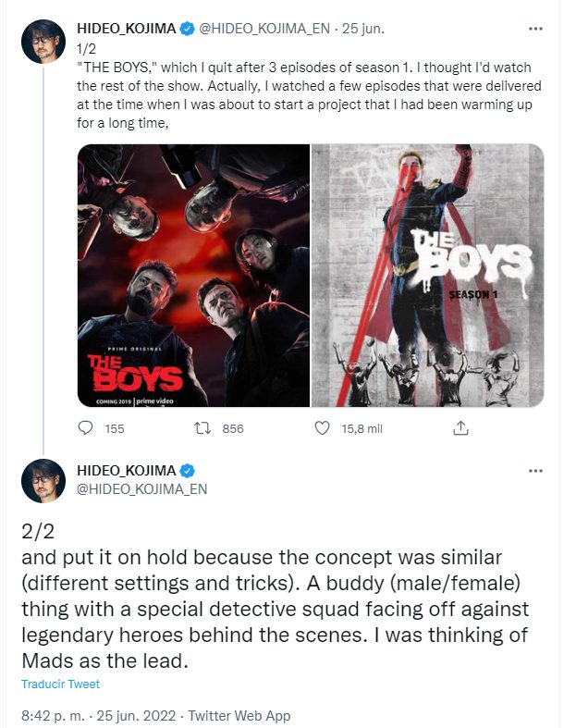Click the verified badge on first tweet

(188, 30)
